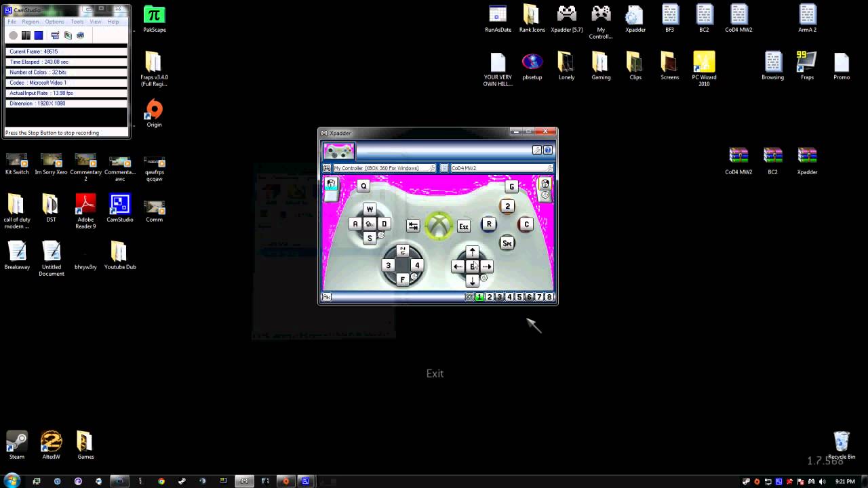Toggle Xpadder set 1
Screen dimensions: 868x488
tap(479, 297)
